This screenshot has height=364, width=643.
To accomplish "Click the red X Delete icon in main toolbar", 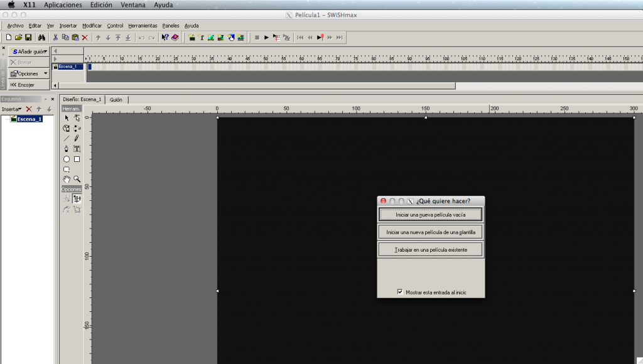I will pos(85,37).
